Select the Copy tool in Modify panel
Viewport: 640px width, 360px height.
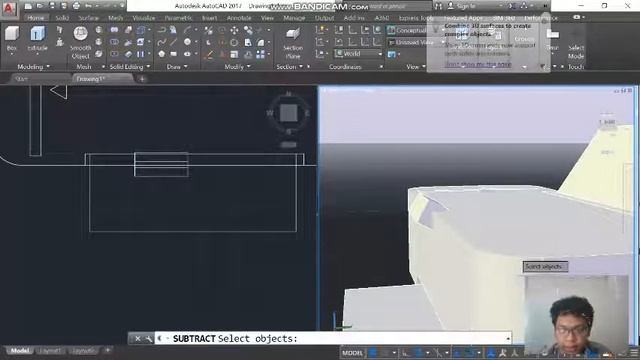(248, 30)
